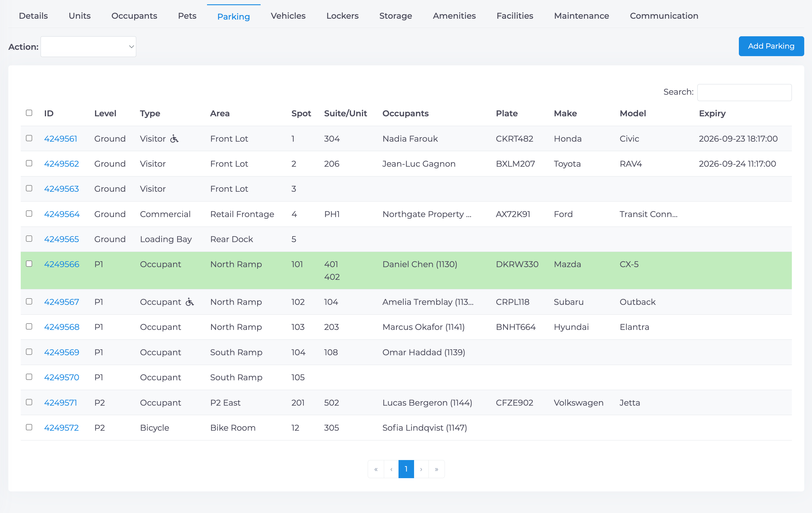Viewport: 812px width, 513px height.
Task: Click into the Search field
Action: pos(744,92)
